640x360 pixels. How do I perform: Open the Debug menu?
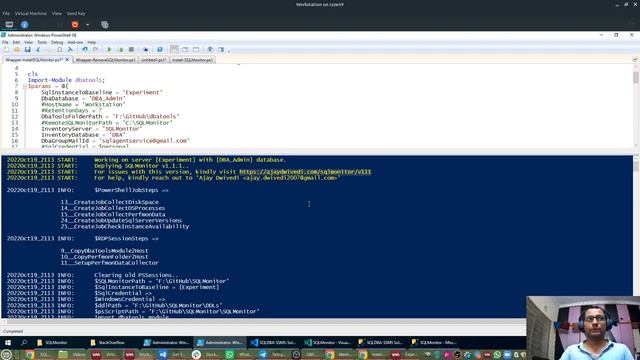[57, 42]
